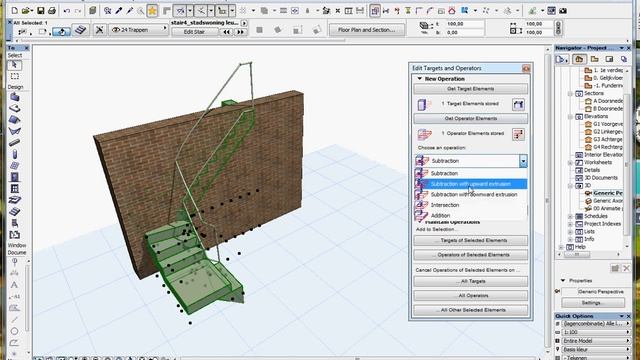Click the yellow star favorites icon
The height and width of the screenshot is (360, 640).
click(x=152, y=11)
